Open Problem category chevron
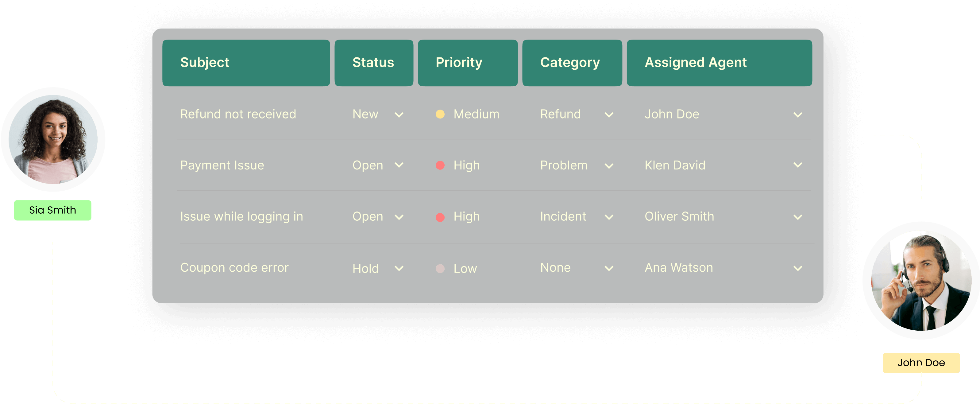Screen dimensions: 980x404 point(609,166)
